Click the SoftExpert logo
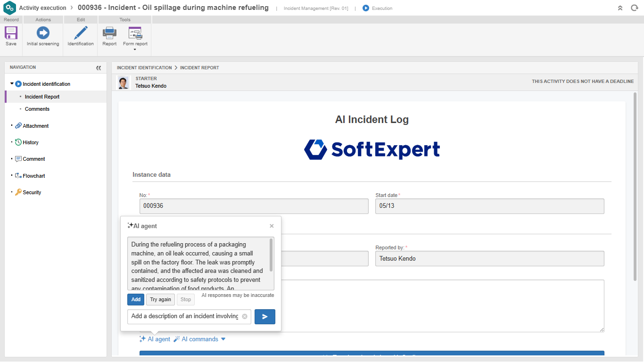 pyautogui.click(x=372, y=149)
